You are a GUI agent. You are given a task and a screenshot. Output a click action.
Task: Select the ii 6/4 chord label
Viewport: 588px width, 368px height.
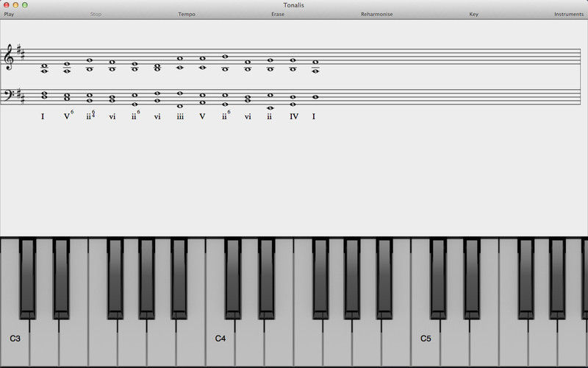pyautogui.click(x=90, y=115)
